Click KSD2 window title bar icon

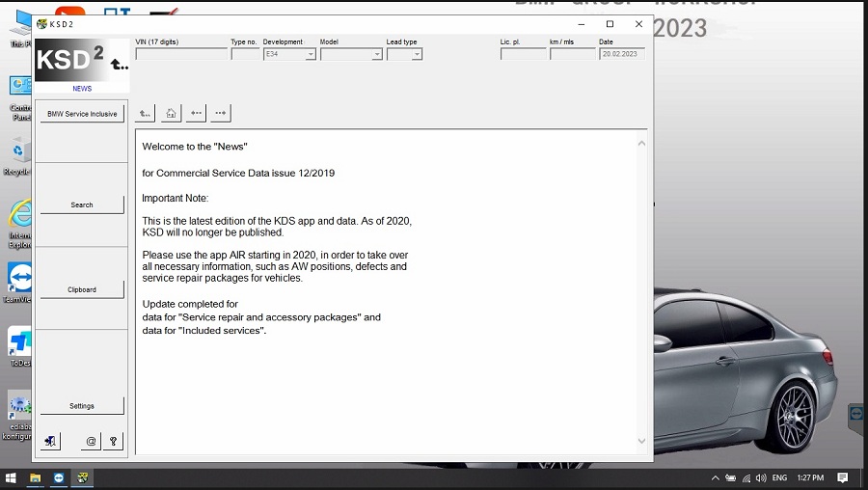tap(41, 24)
